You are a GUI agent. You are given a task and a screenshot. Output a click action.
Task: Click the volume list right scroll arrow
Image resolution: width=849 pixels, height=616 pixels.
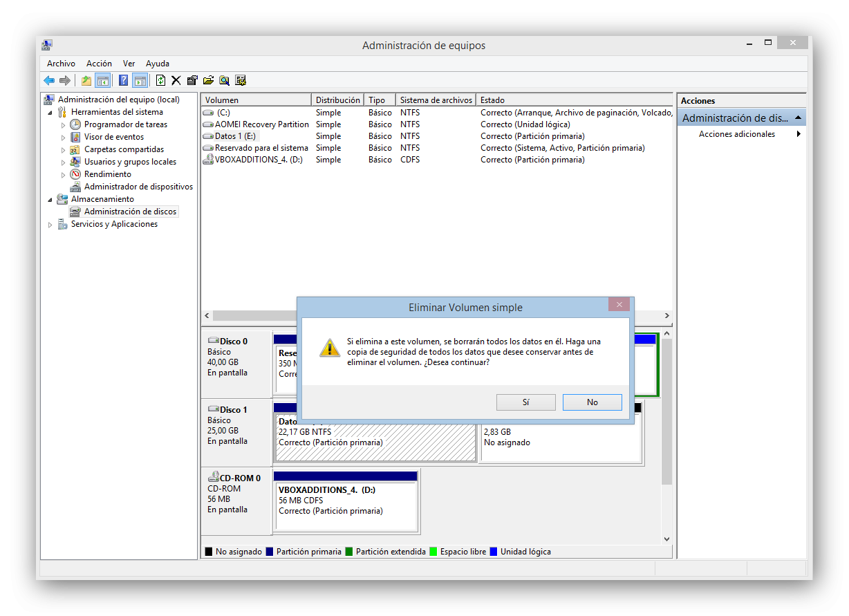tap(666, 316)
